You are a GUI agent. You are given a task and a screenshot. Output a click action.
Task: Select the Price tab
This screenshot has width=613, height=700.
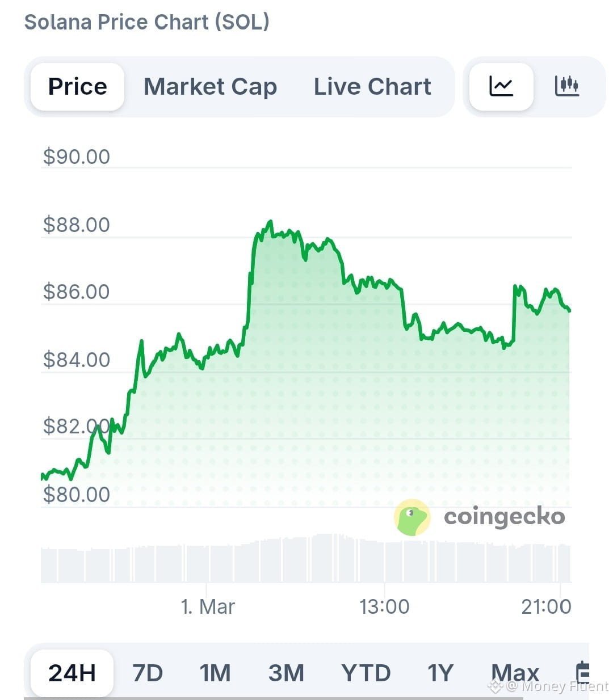78,87
